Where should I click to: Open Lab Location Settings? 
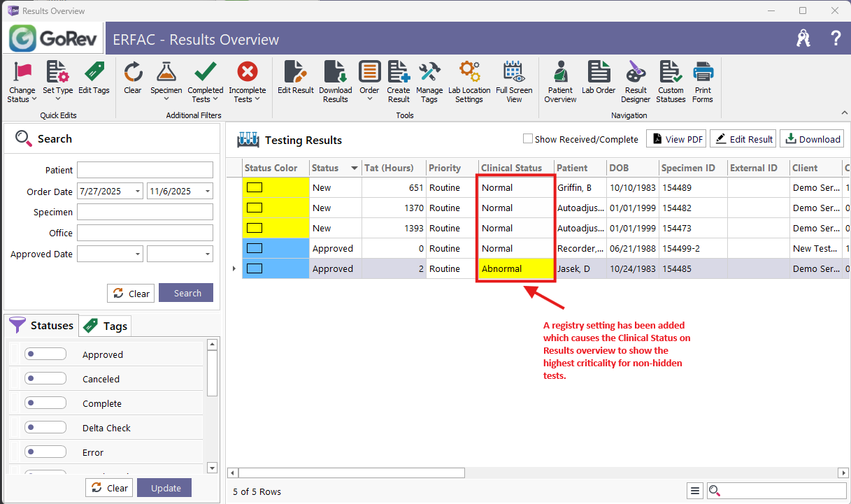469,81
